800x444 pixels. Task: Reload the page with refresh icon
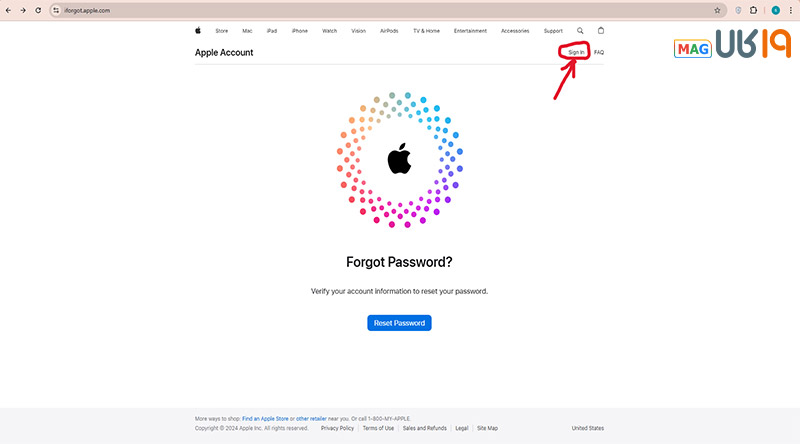38,10
